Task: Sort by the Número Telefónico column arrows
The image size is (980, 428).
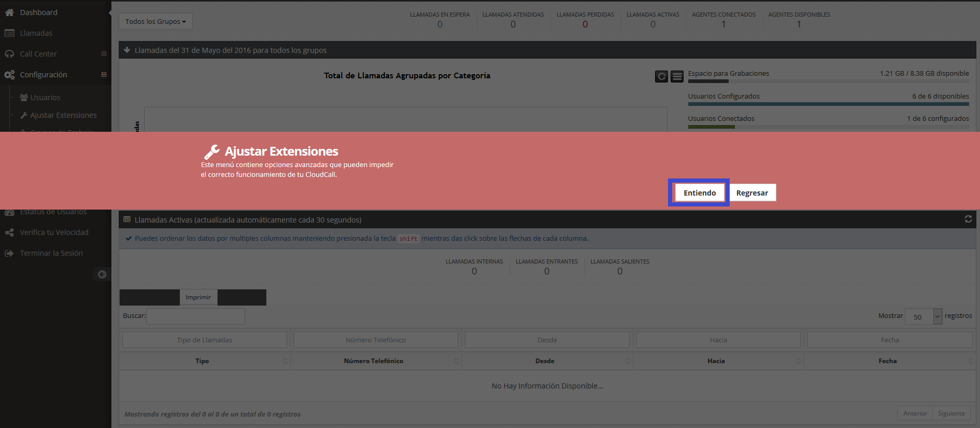Action: tap(456, 361)
